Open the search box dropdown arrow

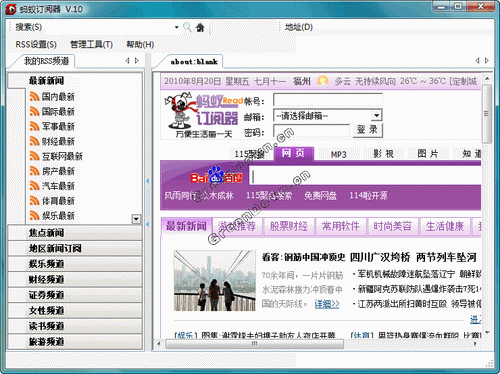click(x=176, y=27)
